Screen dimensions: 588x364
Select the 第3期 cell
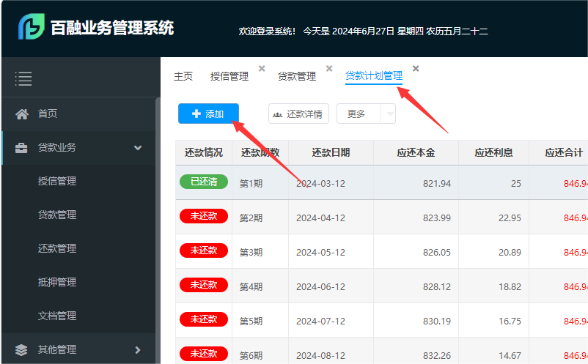click(x=260, y=253)
